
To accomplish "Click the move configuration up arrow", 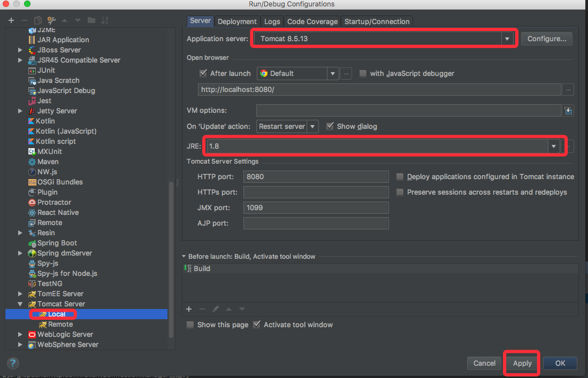I will (65, 20).
